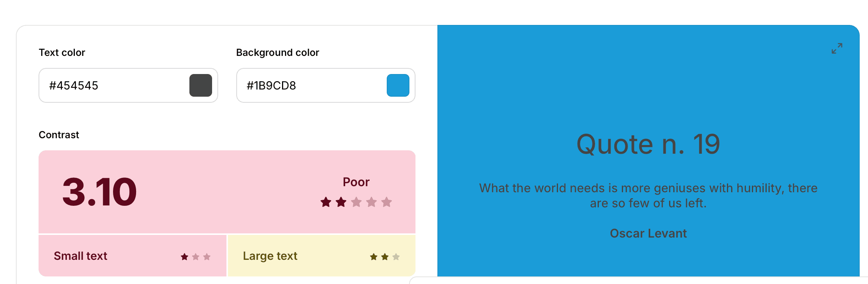
Task: Click the 3.10 contrast score
Action: (x=99, y=192)
